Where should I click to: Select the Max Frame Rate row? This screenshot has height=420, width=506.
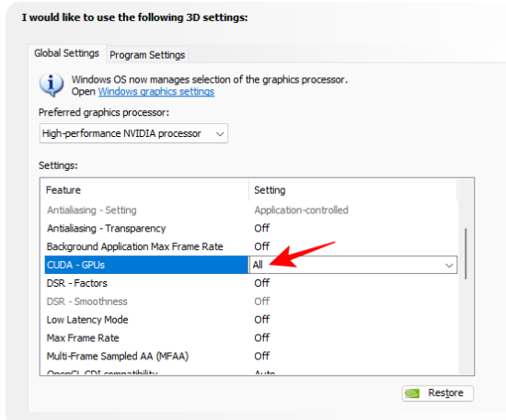(250, 338)
